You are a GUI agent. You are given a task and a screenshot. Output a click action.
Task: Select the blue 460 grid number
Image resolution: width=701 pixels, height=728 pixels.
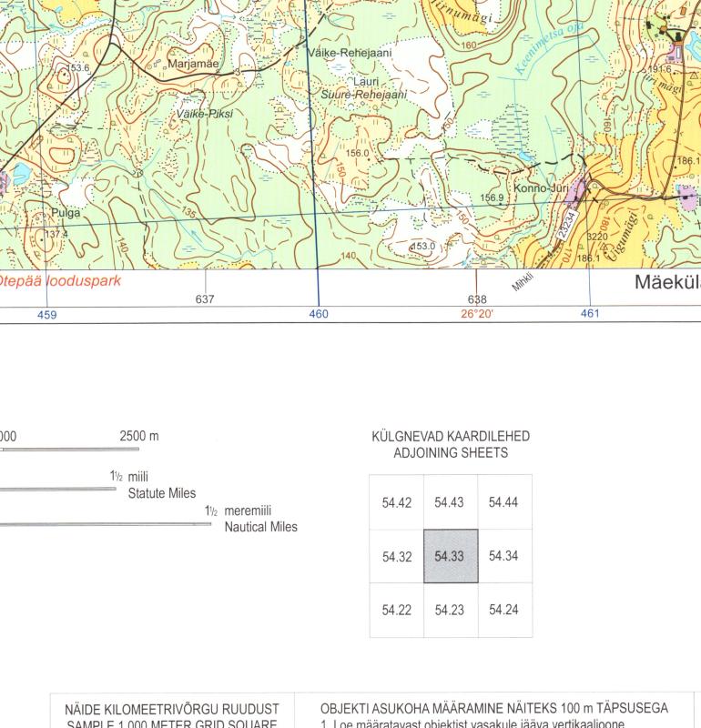pyautogui.click(x=319, y=314)
